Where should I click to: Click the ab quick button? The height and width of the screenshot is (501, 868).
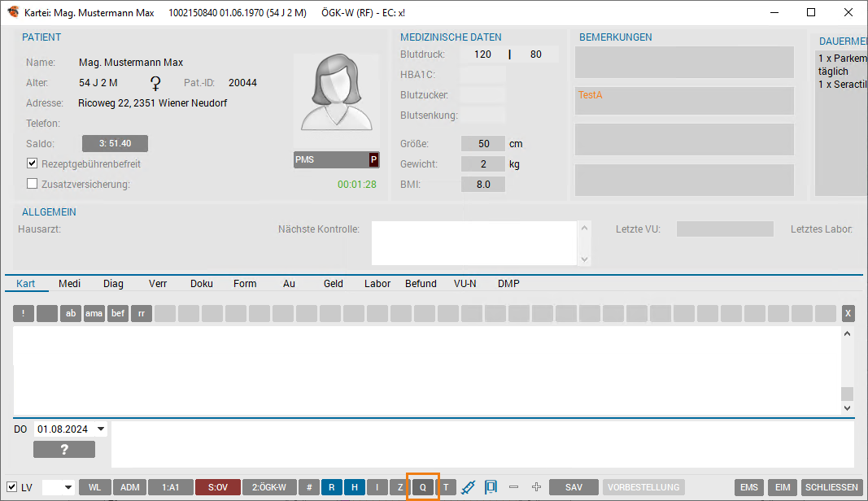[x=71, y=313]
